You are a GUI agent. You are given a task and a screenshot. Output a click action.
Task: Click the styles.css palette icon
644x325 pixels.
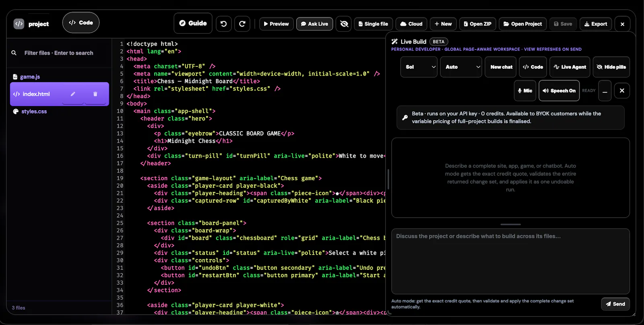[16, 111]
